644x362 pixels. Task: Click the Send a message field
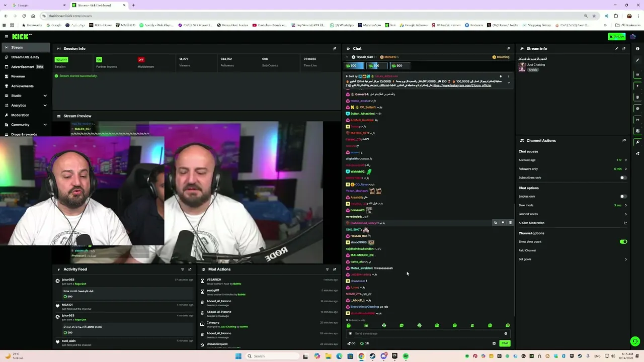428,333
